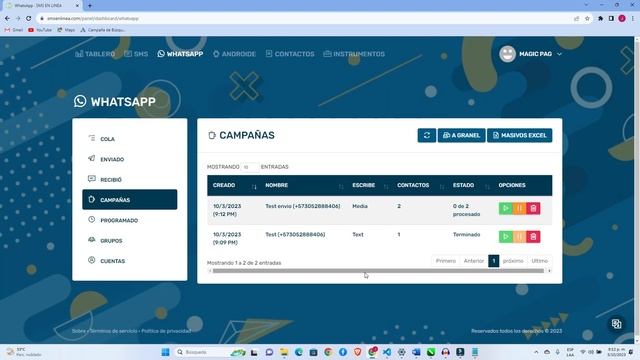This screenshot has height=360, width=640.
Task: Open the Windows Start menu
Action: pos(165,352)
